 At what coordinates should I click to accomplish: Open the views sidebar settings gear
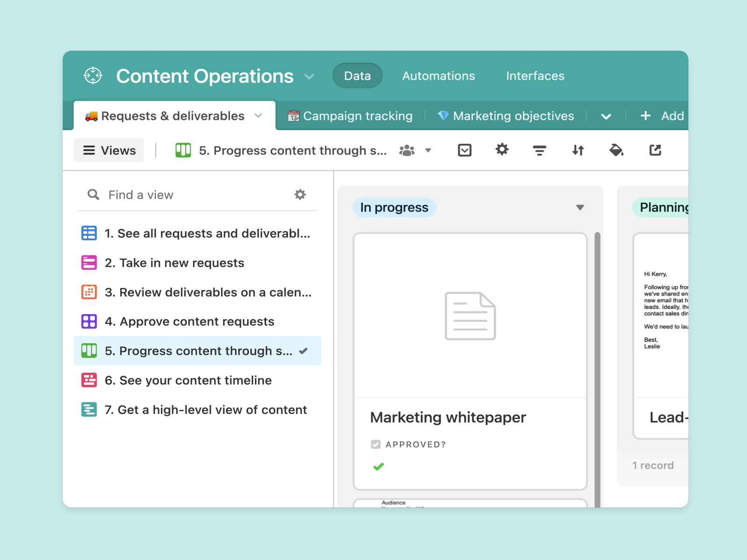click(300, 194)
